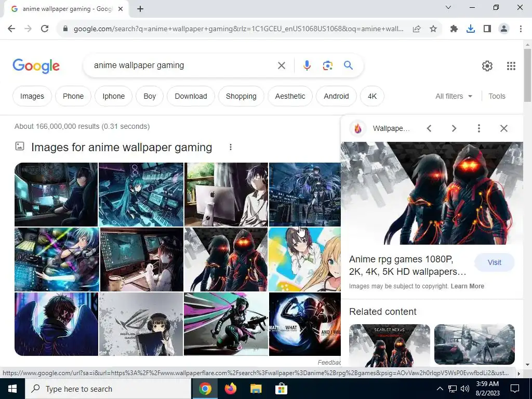Click the large preview image of hooded figures
532x399 pixels.
click(x=432, y=193)
